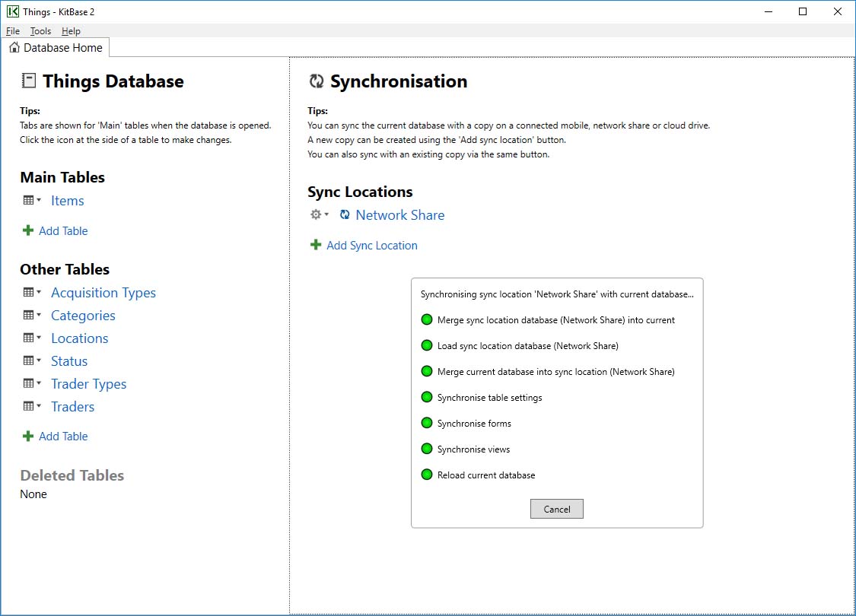This screenshot has height=616, width=856.
Task: Click the green plus for Add Sync Location
Action: click(x=316, y=245)
